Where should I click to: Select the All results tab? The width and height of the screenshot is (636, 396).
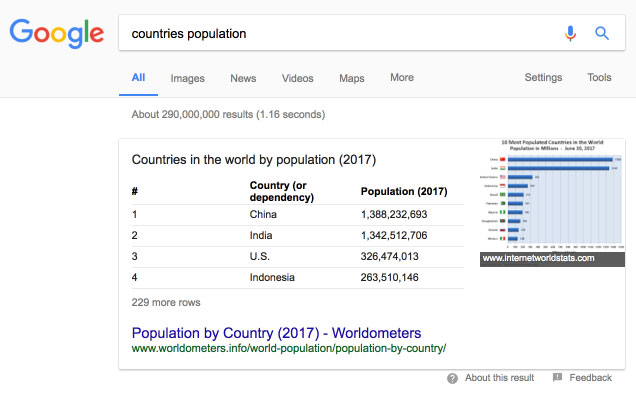coord(138,77)
